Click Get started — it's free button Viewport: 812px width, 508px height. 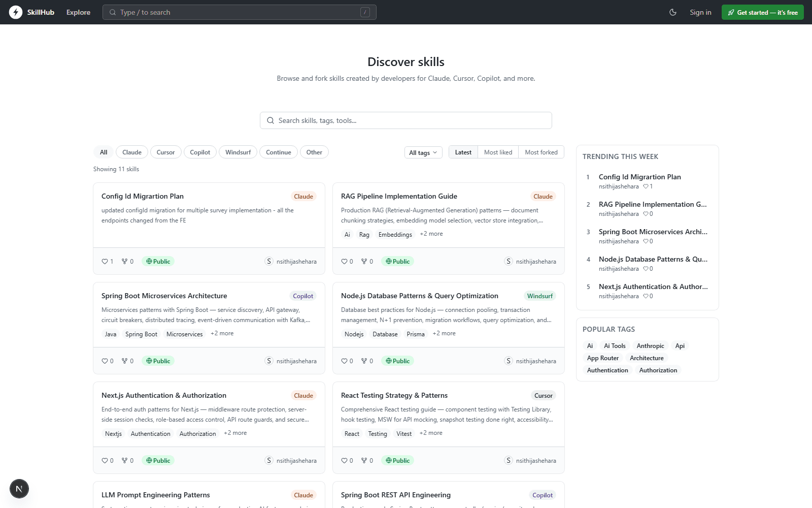click(762, 12)
